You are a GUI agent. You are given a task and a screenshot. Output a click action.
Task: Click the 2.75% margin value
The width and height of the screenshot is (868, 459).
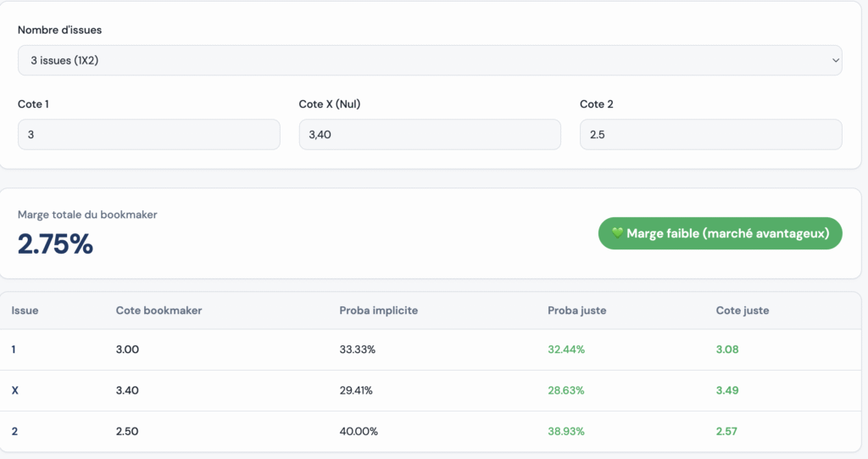pos(55,244)
